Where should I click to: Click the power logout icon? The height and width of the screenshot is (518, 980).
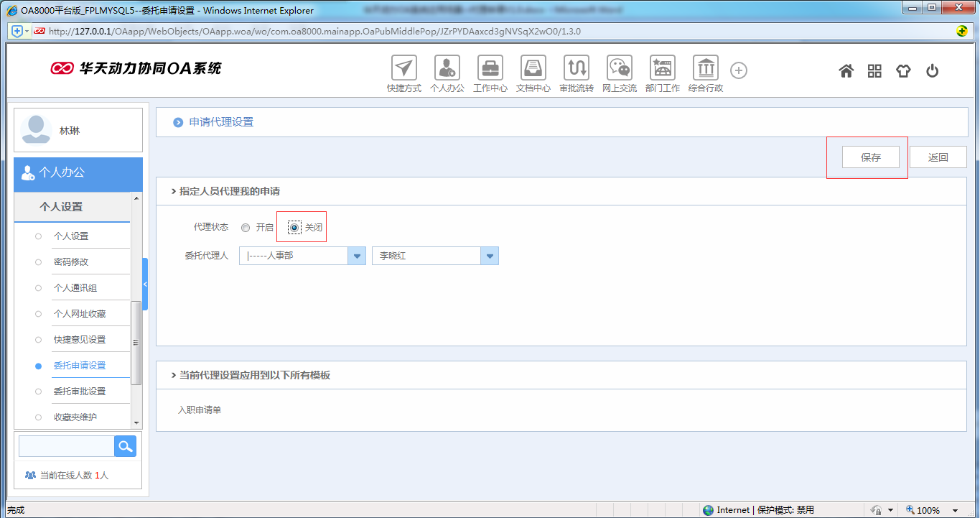pyautogui.click(x=932, y=70)
